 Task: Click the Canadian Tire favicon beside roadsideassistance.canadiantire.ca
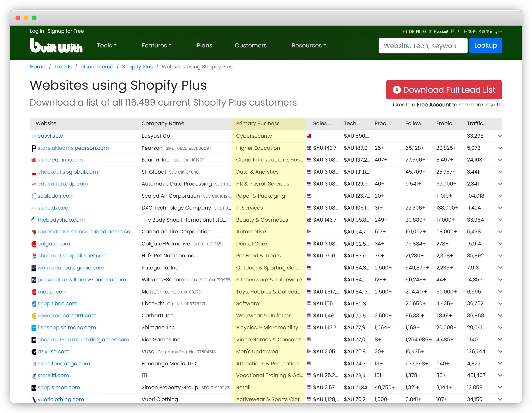point(34,232)
